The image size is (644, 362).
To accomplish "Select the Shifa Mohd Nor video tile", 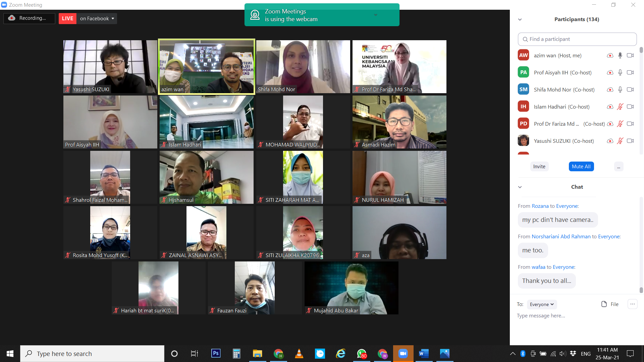I will point(303,67).
